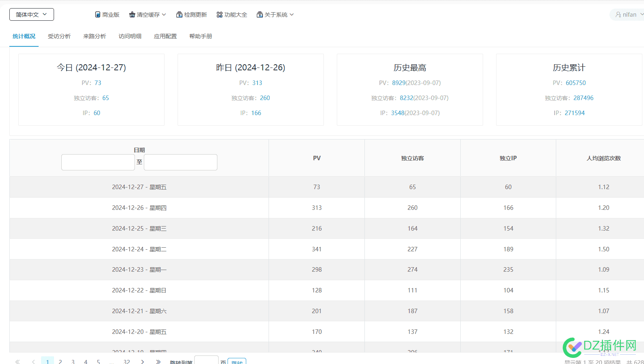Screen dimensions: 644x364
Task: Click today's IP value 60 in the card
Action: 97,113
